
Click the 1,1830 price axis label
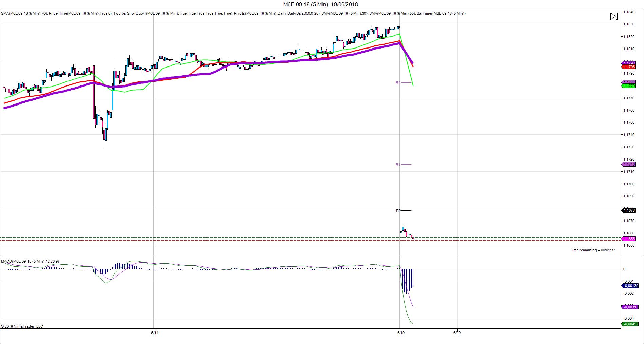629,24
